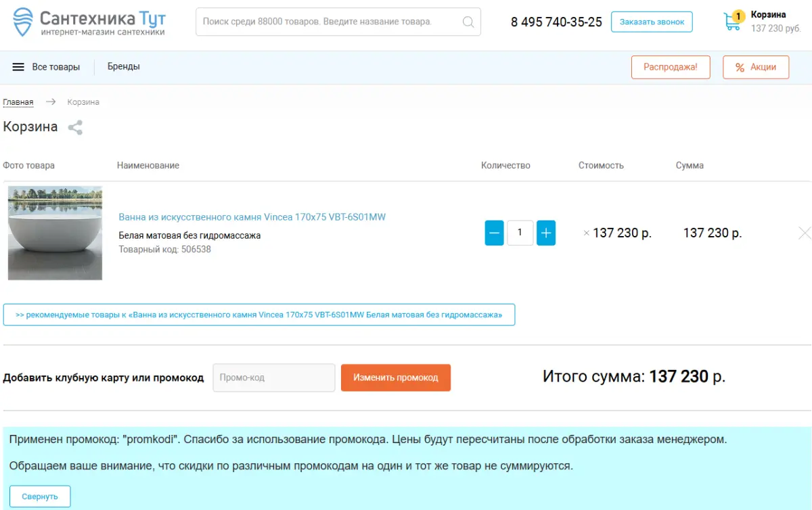Open the Ванна из искусственного камня Vincea link
The image size is (812, 510).
coord(252,217)
